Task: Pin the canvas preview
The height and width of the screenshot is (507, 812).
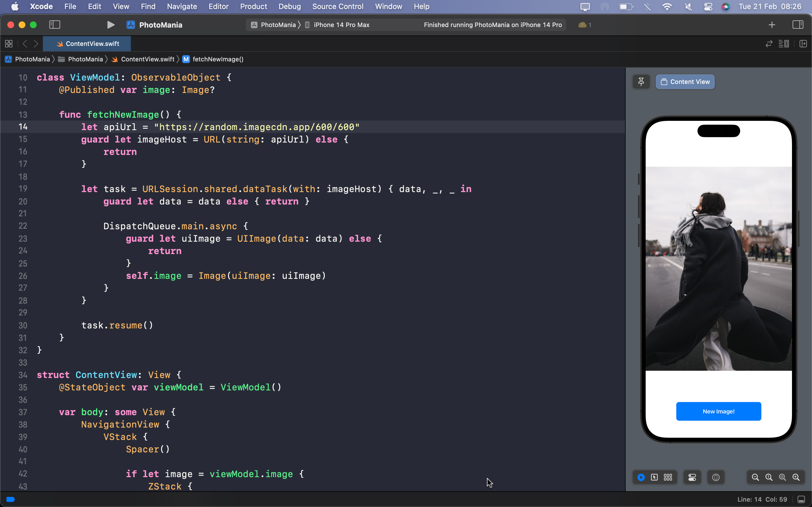Action: [641, 82]
